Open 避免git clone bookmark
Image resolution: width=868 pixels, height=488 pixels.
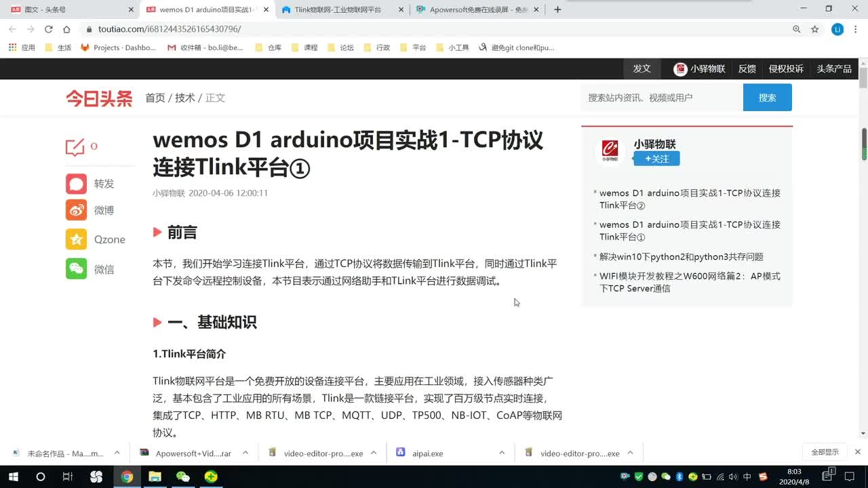tap(516, 47)
